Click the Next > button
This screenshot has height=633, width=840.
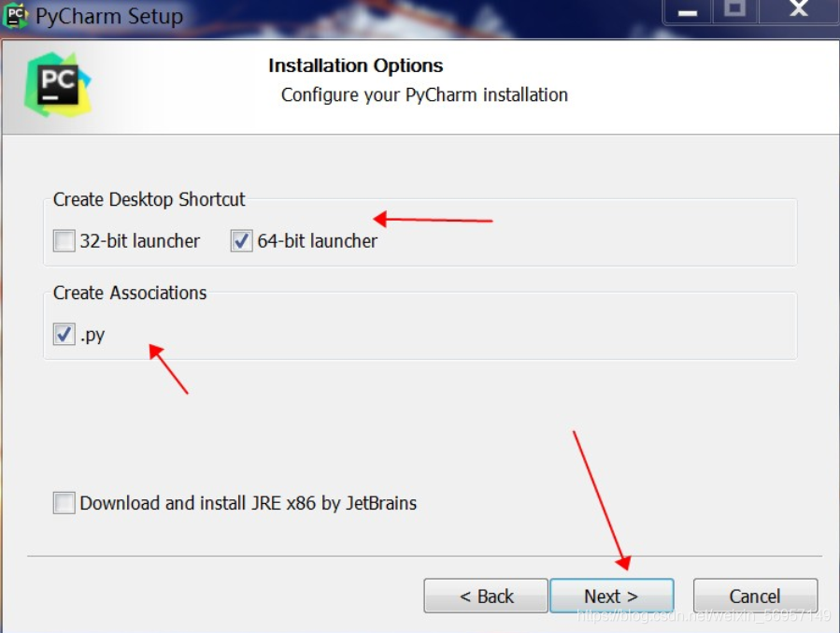[612, 596]
